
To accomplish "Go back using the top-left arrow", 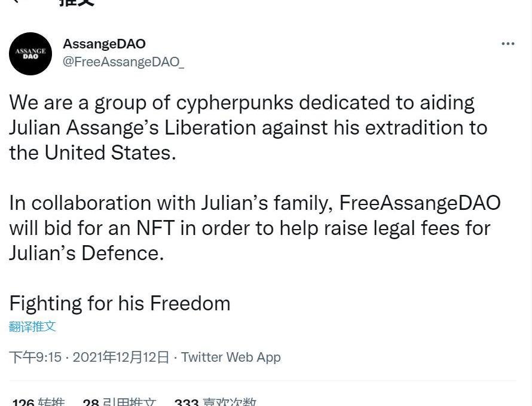I will point(16,1).
